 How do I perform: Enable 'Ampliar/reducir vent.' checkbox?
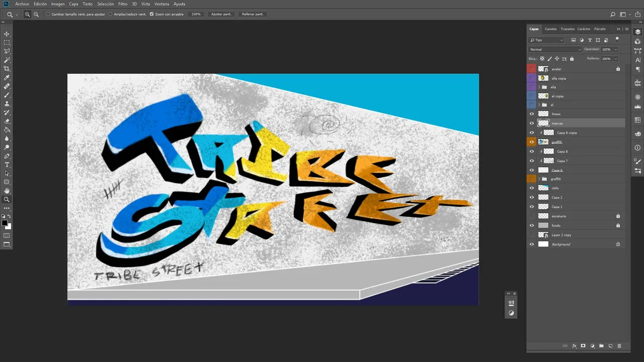pos(111,14)
